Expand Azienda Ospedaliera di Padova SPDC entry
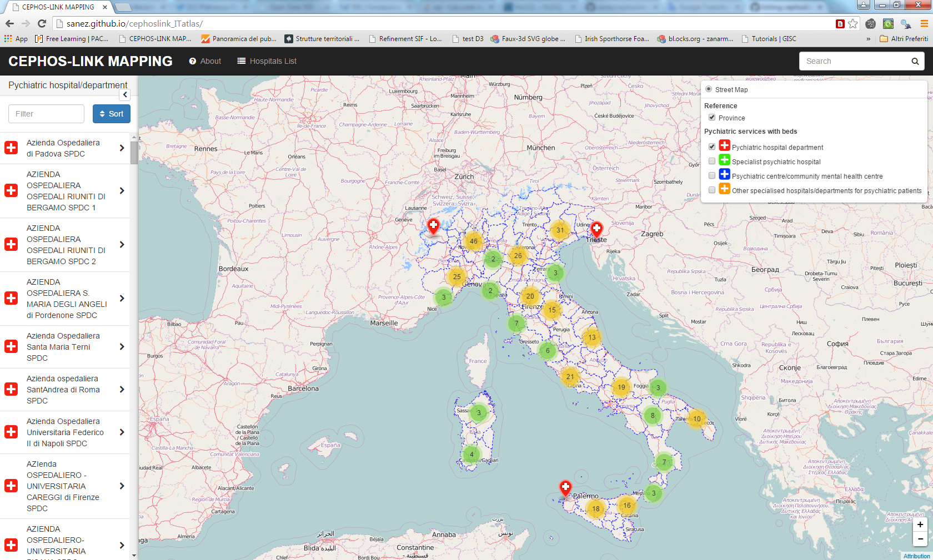The height and width of the screenshot is (560, 933). pos(122,148)
